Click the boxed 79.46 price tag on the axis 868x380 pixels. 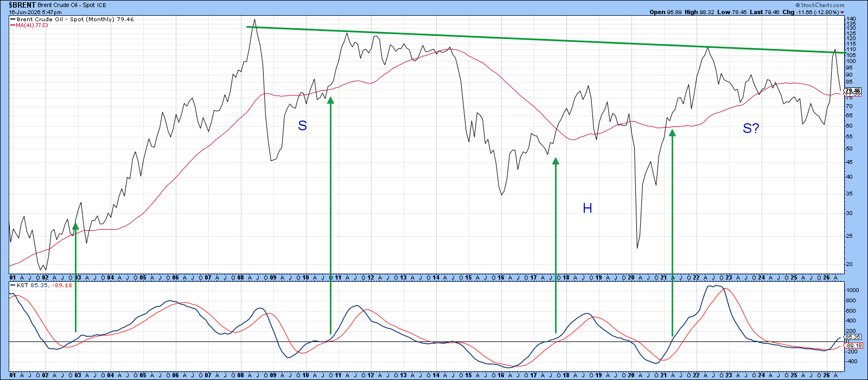853,91
